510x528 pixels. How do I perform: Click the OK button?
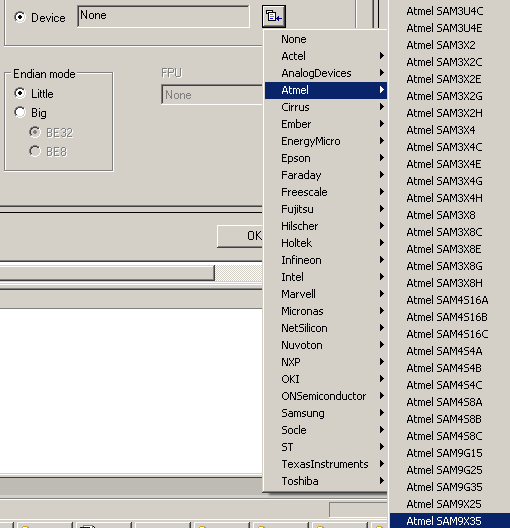pos(240,236)
